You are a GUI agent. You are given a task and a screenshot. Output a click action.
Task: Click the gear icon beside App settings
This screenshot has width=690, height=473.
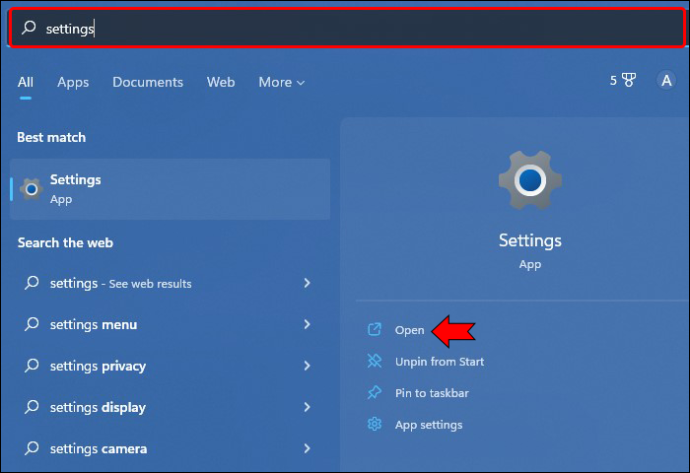coord(374,424)
